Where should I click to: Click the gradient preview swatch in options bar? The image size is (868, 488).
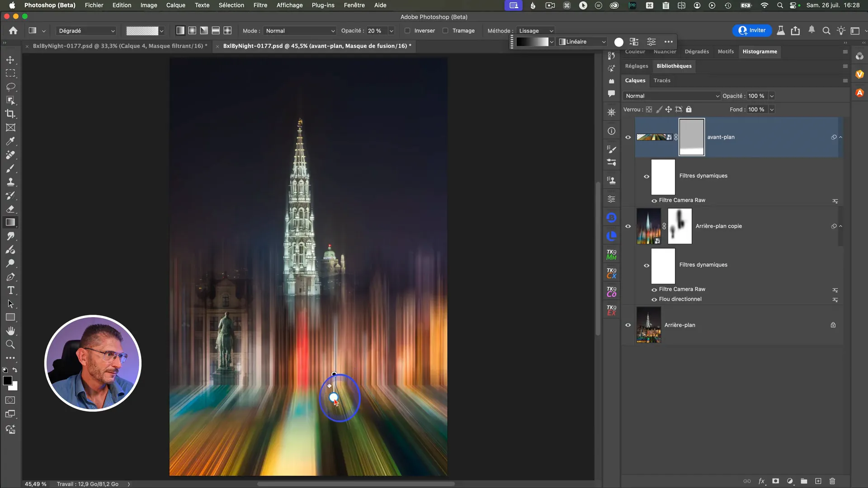(142, 31)
